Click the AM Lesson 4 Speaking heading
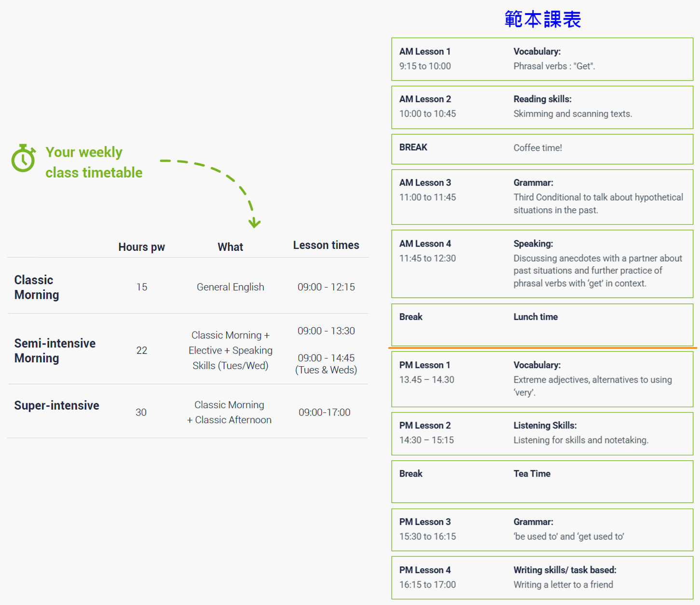This screenshot has height=605, width=700. (533, 244)
